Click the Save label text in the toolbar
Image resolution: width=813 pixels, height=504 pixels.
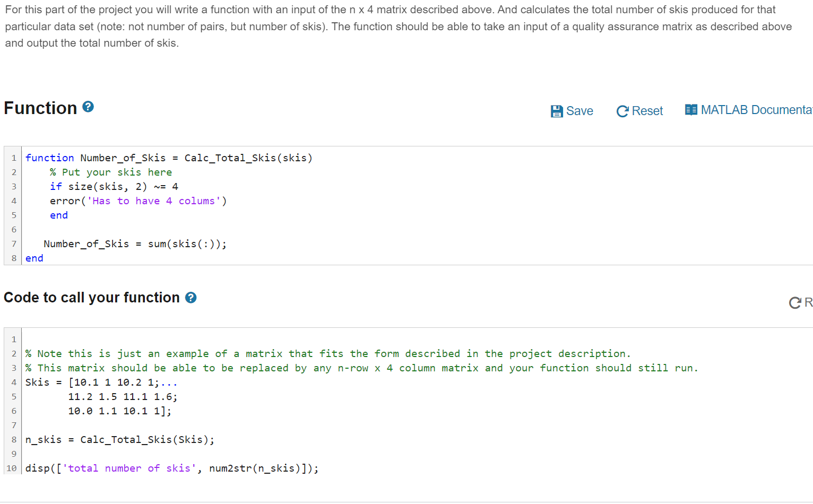click(x=580, y=111)
